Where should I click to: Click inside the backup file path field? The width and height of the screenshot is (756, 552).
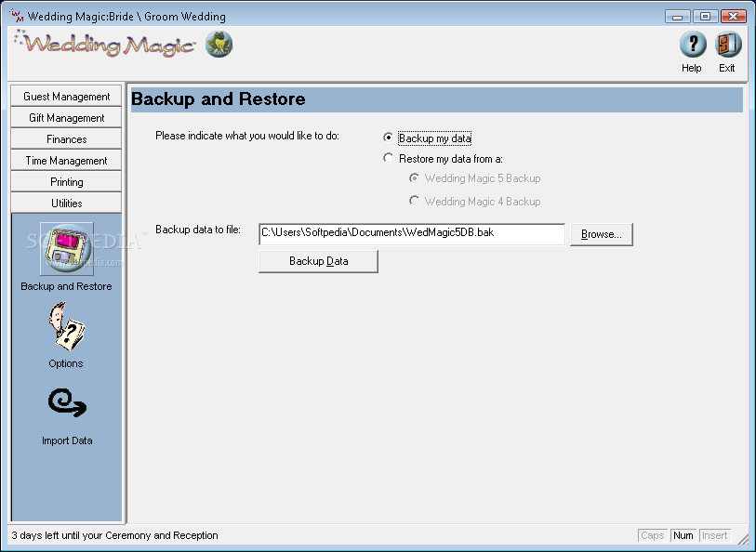412,233
